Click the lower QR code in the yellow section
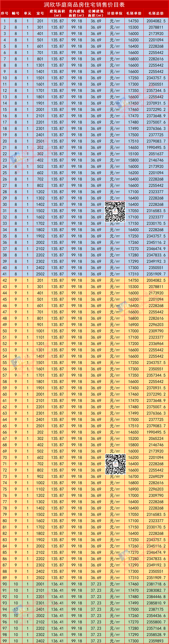169x644 pixels. click(x=115, y=464)
